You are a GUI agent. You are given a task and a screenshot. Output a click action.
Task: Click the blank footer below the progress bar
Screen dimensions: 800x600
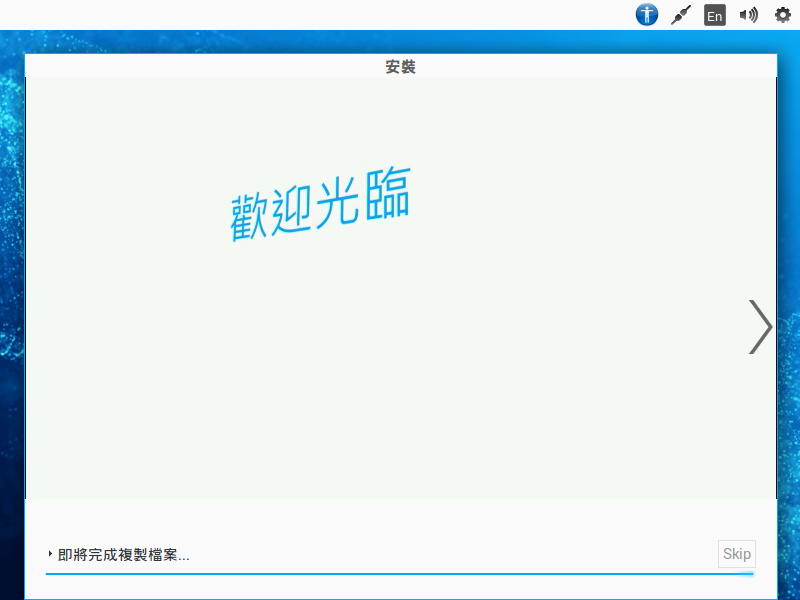click(x=400, y=588)
